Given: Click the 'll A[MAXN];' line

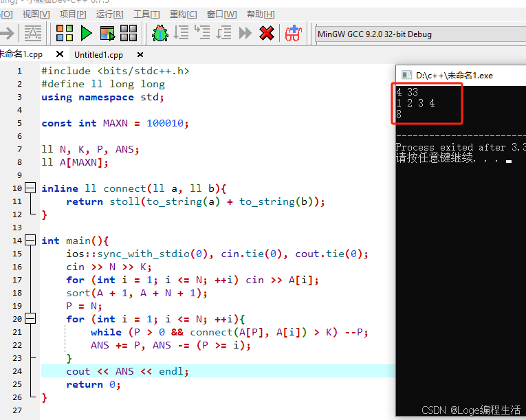Looking at the screenshot, I should pos(75,163).
